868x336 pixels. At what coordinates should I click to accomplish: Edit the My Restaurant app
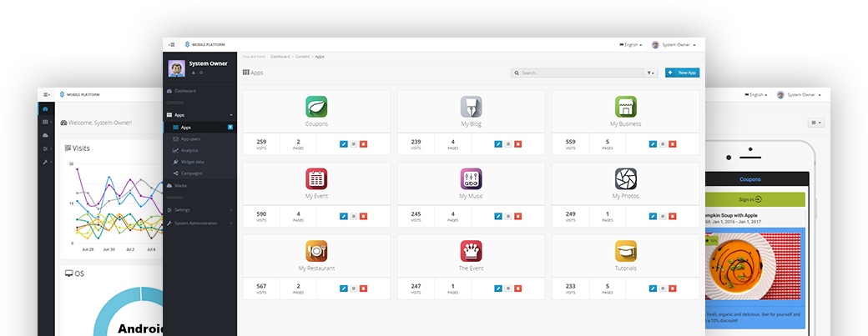(x=344, y=288)
